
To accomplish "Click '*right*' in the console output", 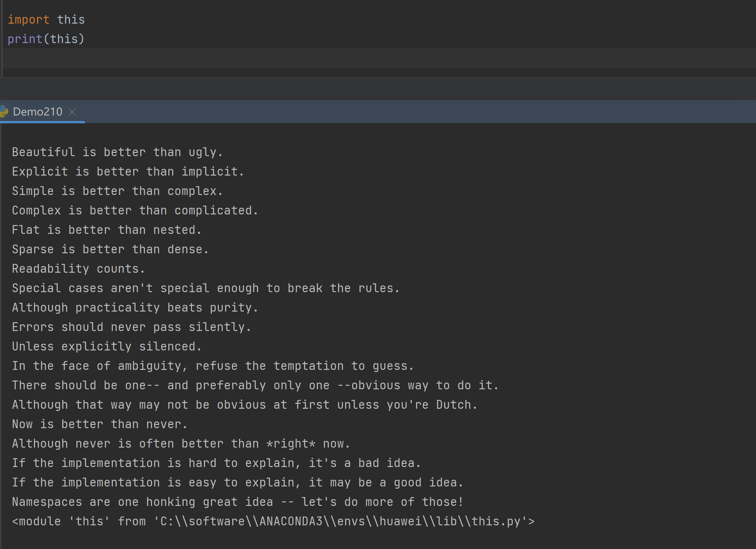I will (x=291, y=444).
